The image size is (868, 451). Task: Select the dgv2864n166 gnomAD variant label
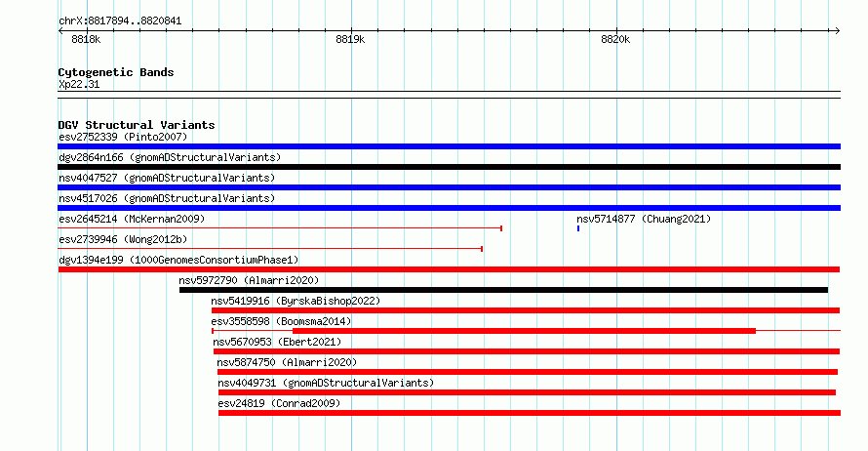pyautogui.click(x=170, y=157)
